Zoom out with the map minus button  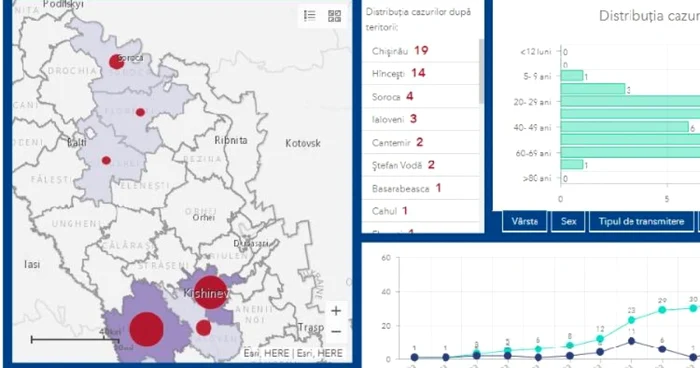[336, 331]
